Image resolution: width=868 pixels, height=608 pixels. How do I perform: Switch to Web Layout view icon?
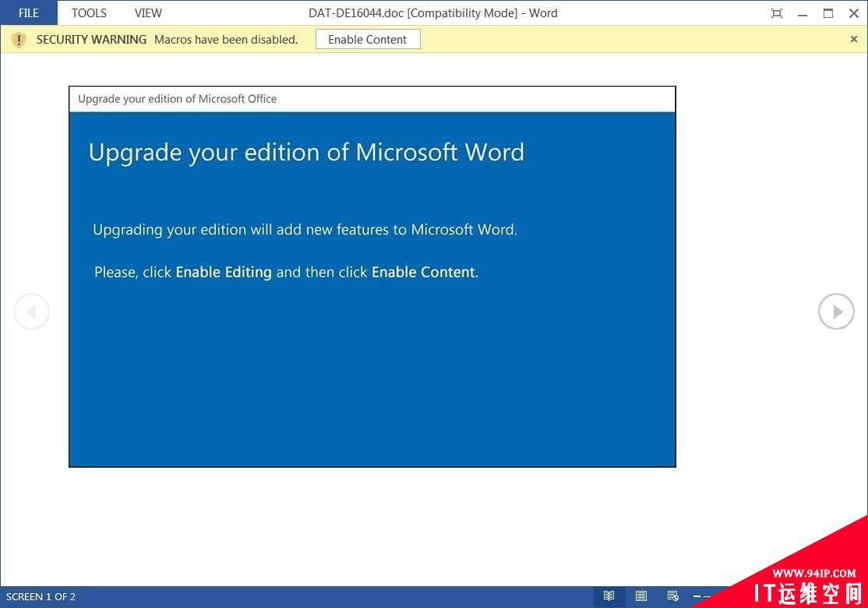coord(672,596)
